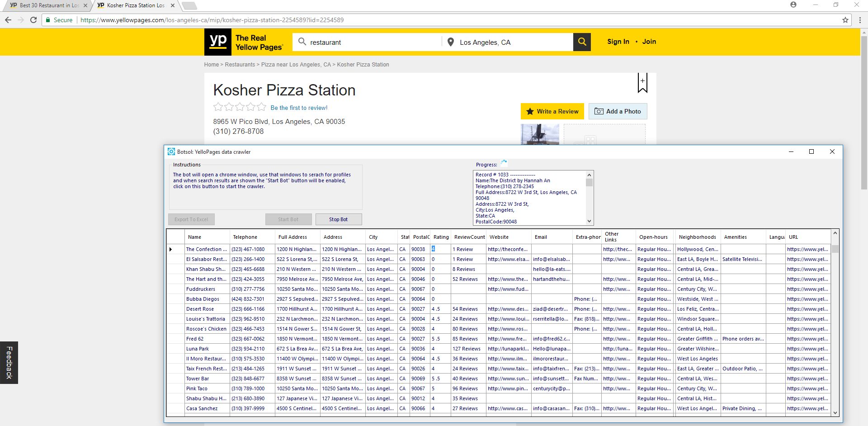Click the Feedback side tab
The width and height of the screenshot is (868, 426).
[9, 363]
